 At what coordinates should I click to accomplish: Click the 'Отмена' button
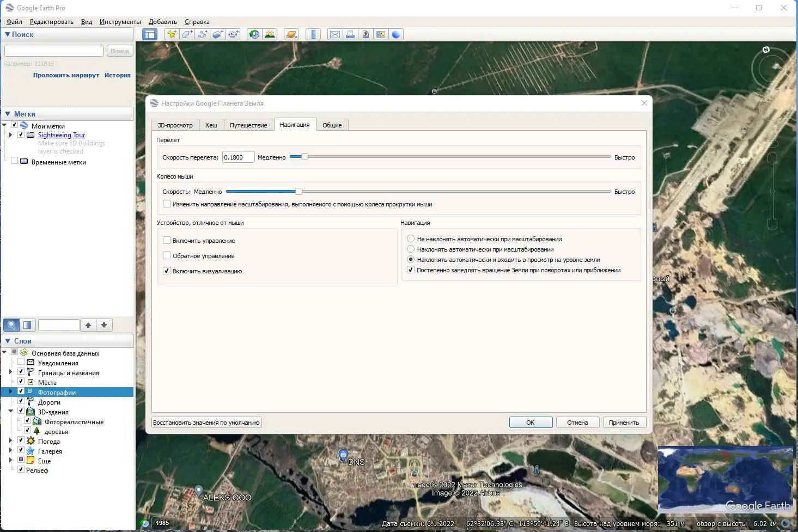577,423
